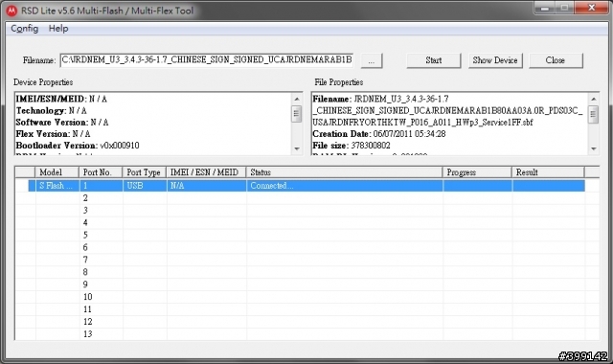This screenshot has width=613, height=364.
Task: Click the File size 378300802 line
Action: coord(352,146)
